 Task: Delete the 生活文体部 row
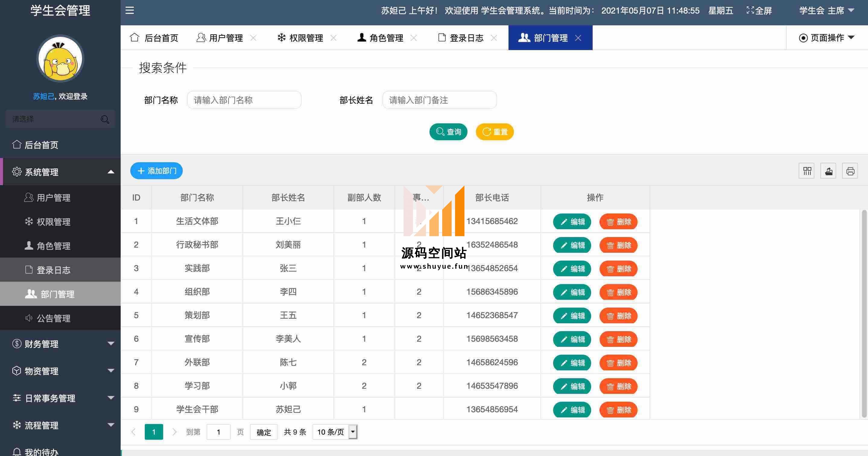coord(618,222)
